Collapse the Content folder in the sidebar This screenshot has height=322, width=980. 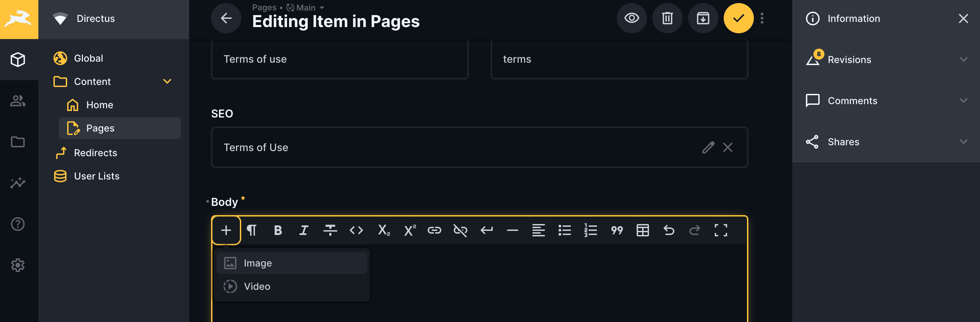click(167, 81)
